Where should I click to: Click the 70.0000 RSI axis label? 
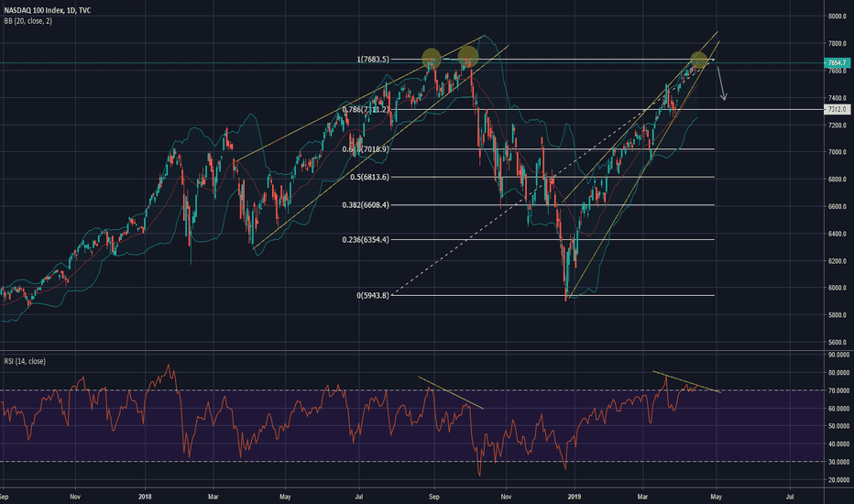click(838, 390)
